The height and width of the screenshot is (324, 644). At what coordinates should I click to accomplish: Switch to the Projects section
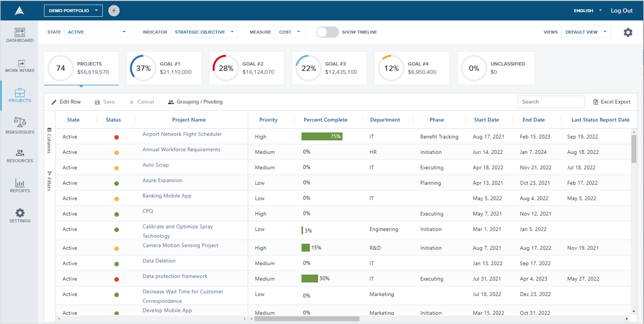click(x=19, y=95)
